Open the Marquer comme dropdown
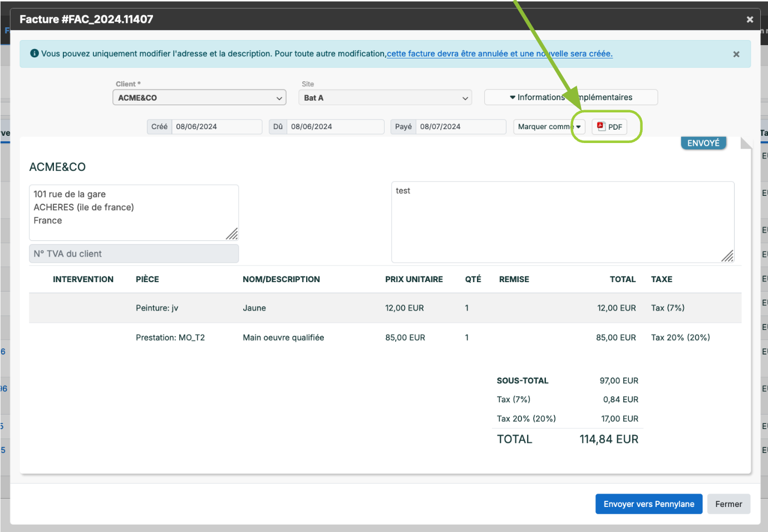The image size is (768, 532). pos(549,127)
